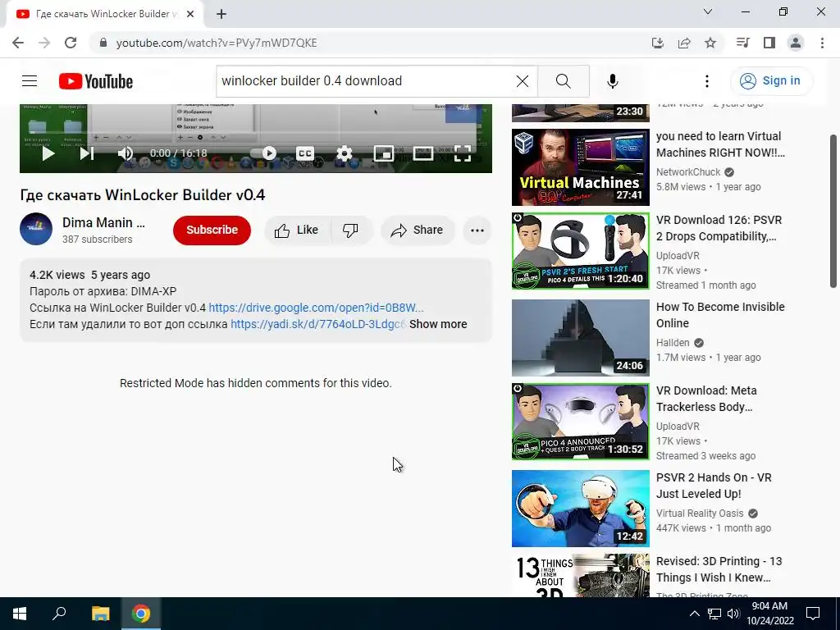Toggle Chrome side panel

click(x=769, y=43)
